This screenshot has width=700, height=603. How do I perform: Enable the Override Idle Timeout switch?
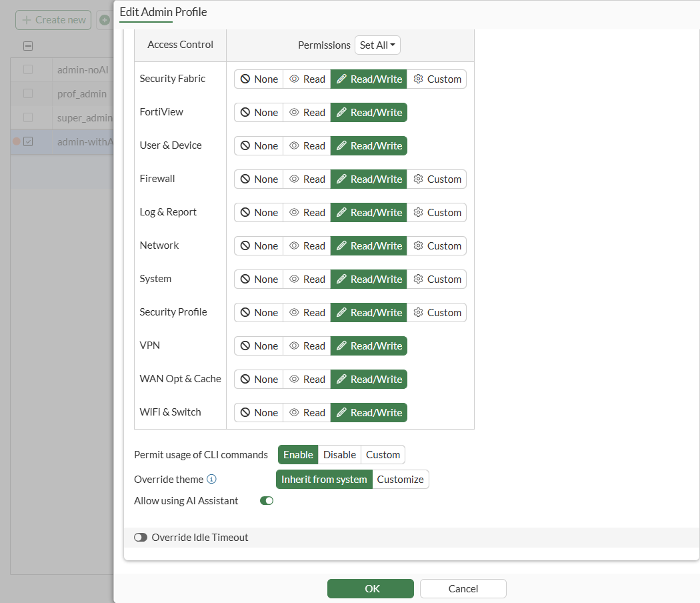point(141,538)
